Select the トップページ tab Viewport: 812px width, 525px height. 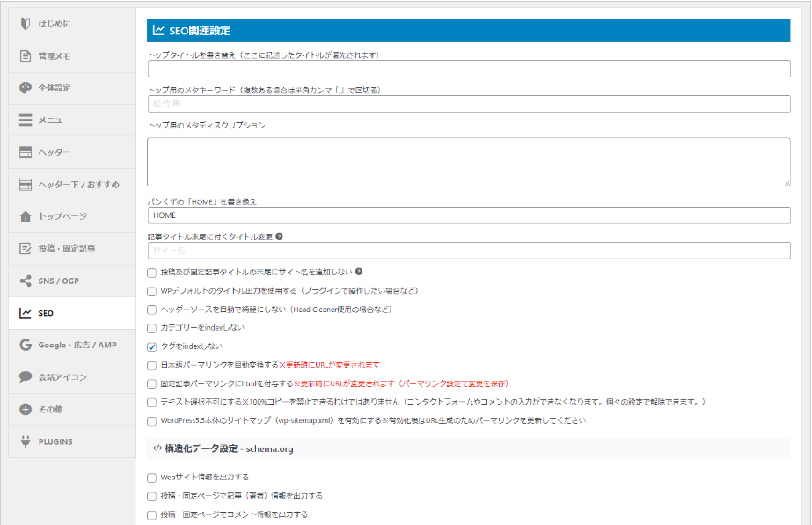coord(72,216)
